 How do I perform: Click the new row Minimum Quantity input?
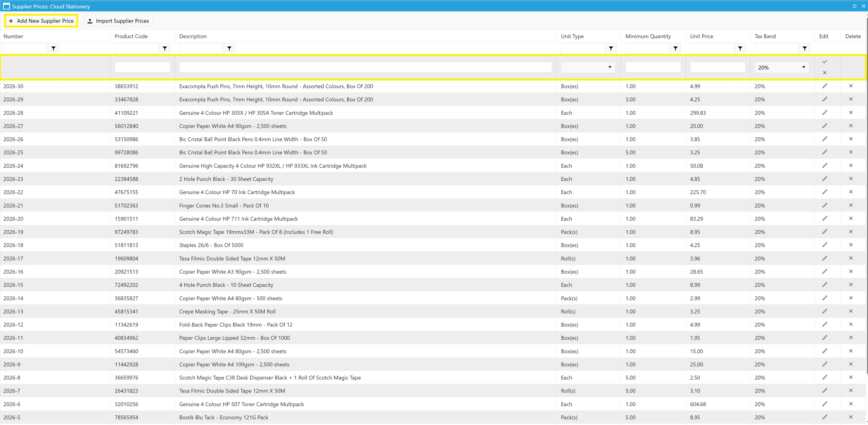point(653,67)
